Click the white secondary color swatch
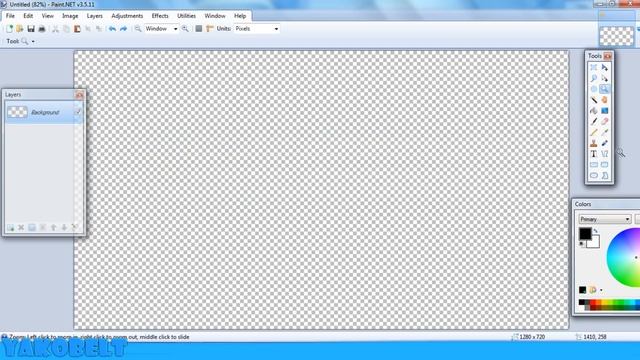The height and width of the screenshot is (360, 640). pyautogui.click(x=594, y=243)
